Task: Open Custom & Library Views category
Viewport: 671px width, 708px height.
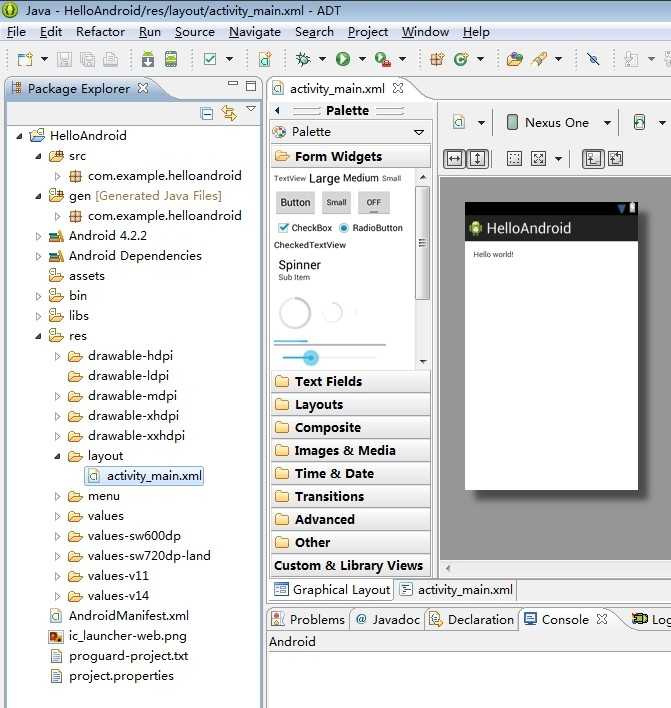Action: click(351, 565)
